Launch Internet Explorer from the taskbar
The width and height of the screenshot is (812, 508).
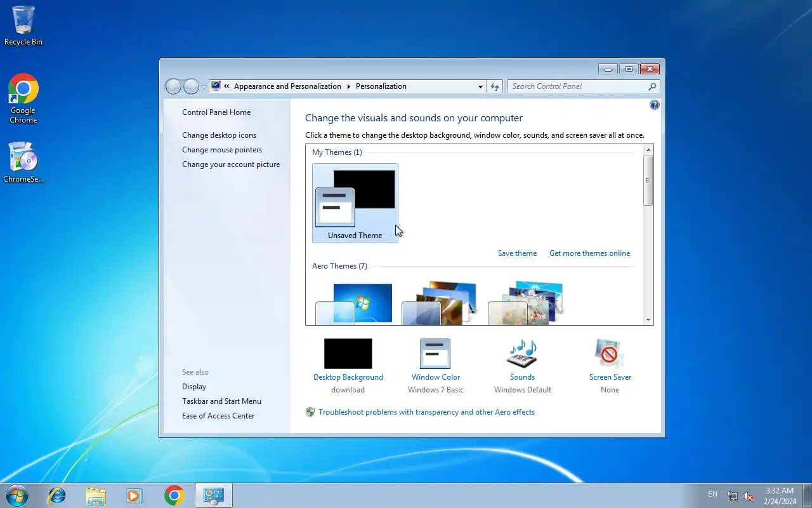(x=57, y=495)
